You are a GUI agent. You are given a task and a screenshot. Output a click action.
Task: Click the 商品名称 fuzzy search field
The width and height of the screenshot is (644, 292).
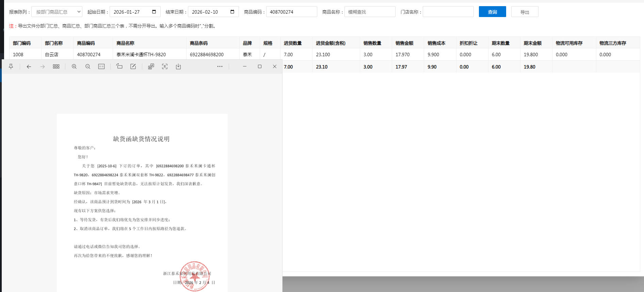(x=370, y=12)
